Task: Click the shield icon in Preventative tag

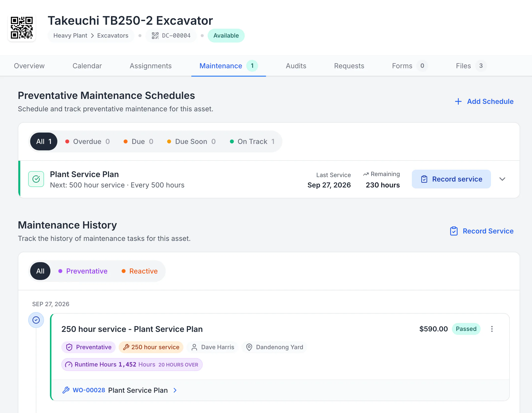Action: click(x=69, y=347)
